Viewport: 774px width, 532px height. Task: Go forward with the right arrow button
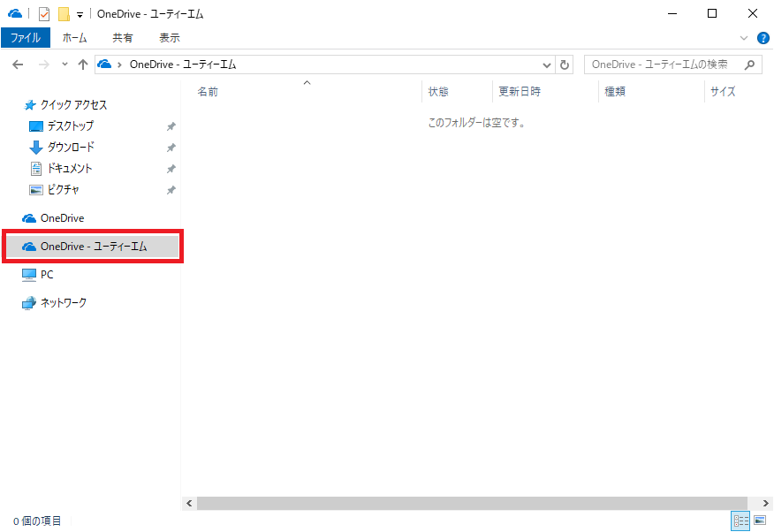(44, 65)
